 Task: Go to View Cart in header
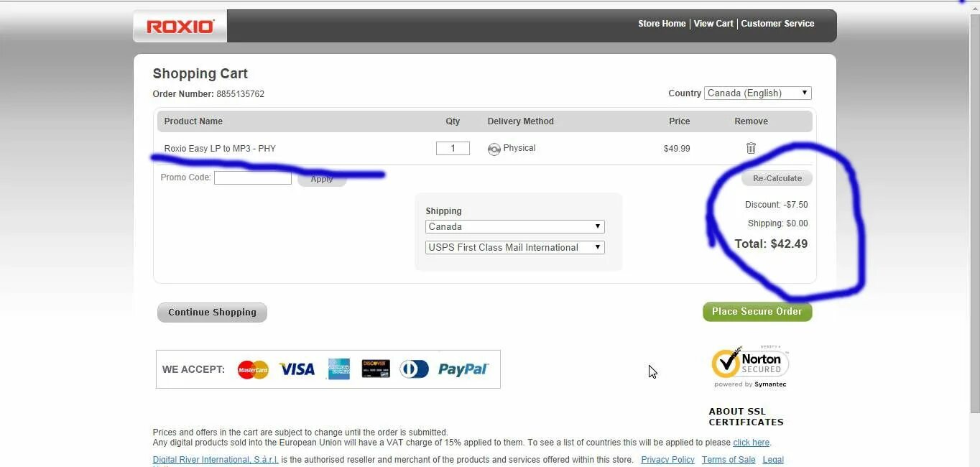(x=713, y=24)
